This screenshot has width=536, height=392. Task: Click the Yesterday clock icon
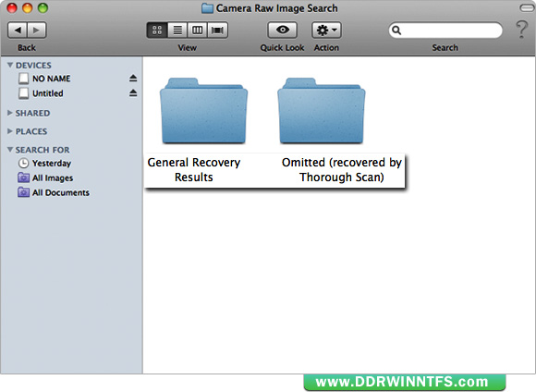pyautogui.click(x=23, y=163)
